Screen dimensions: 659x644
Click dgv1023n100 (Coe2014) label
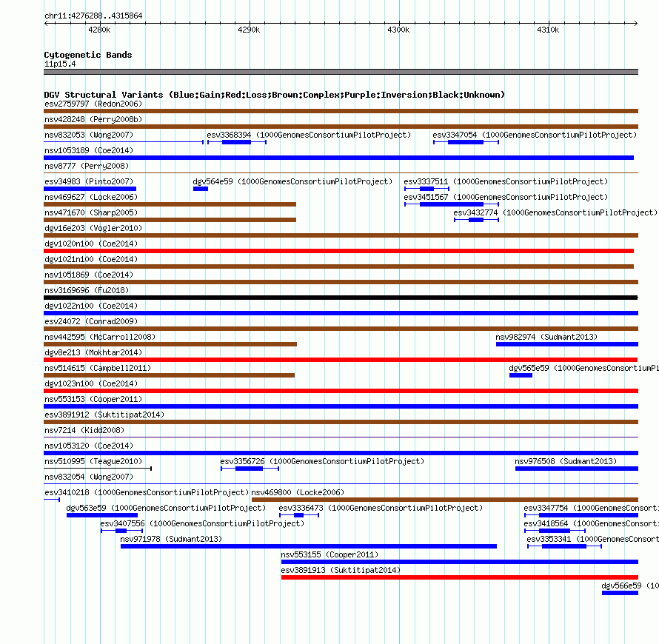[91, 383]
